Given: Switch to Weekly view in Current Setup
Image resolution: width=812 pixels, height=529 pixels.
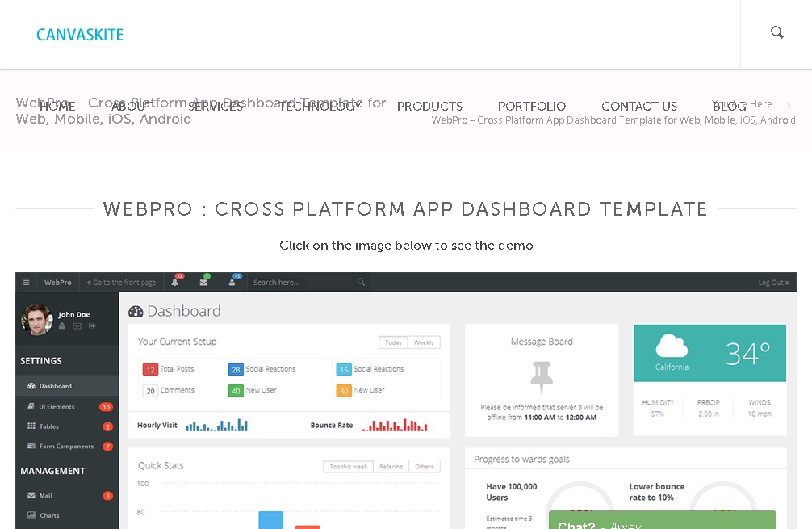Looking at the screenshot, I should (x=424, y=342).
